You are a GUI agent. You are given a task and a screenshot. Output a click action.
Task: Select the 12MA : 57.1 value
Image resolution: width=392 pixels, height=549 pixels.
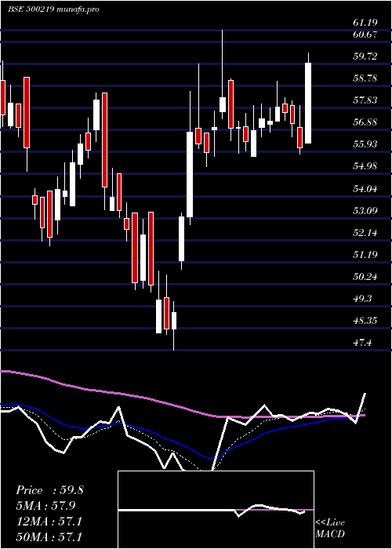click(49, 522)
